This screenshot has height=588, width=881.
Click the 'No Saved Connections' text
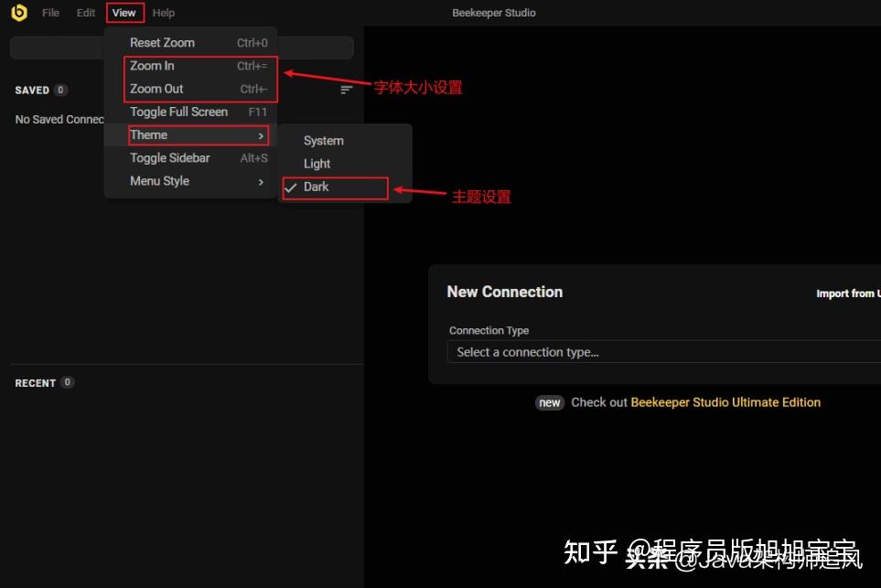[59, 119]
